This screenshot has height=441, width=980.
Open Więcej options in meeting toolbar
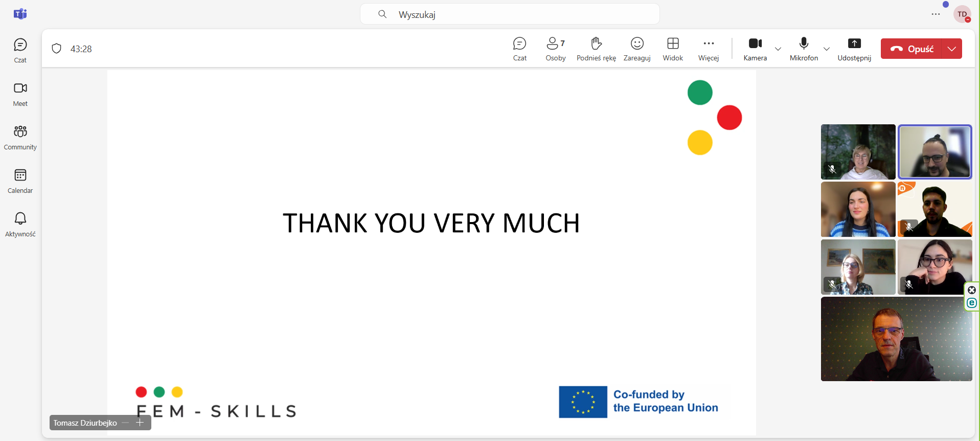pos(709,49)
